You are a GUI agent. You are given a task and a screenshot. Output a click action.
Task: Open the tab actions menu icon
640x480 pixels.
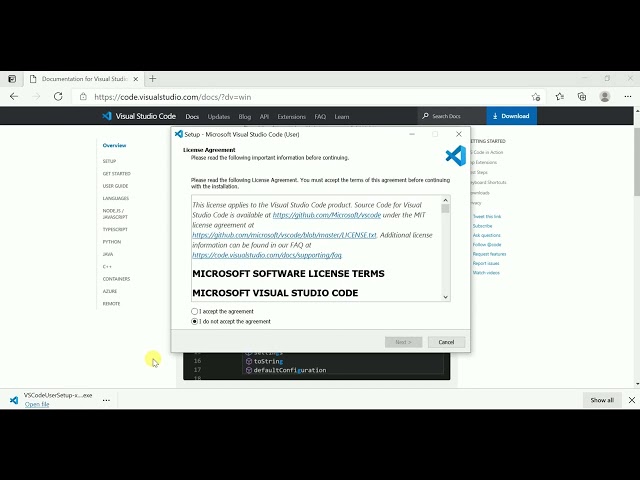12,79
